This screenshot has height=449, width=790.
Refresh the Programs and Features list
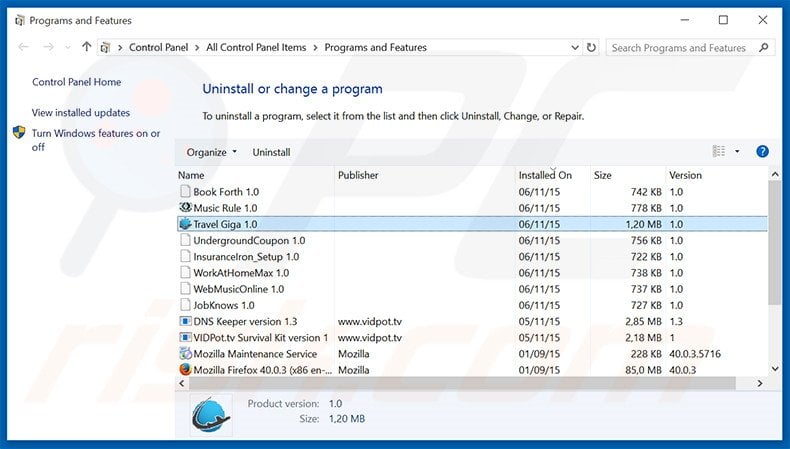pos(591,48)
